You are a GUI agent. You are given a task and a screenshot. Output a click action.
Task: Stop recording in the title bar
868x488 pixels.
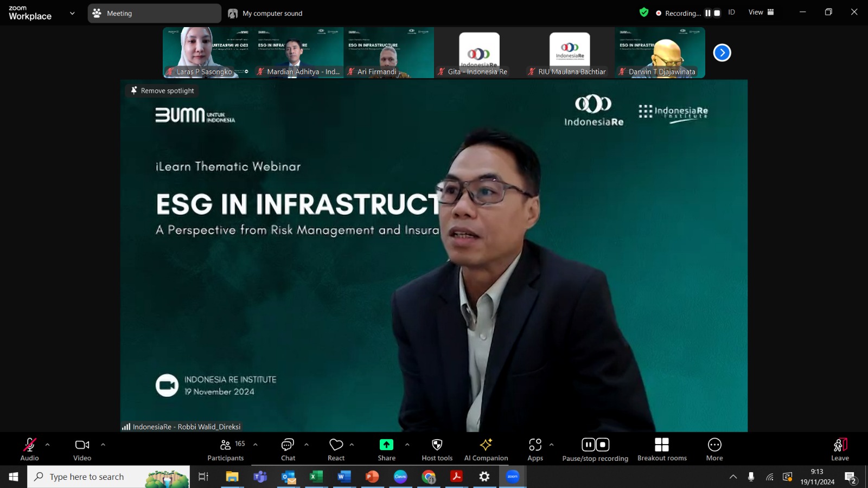click(x=717, y=13)
